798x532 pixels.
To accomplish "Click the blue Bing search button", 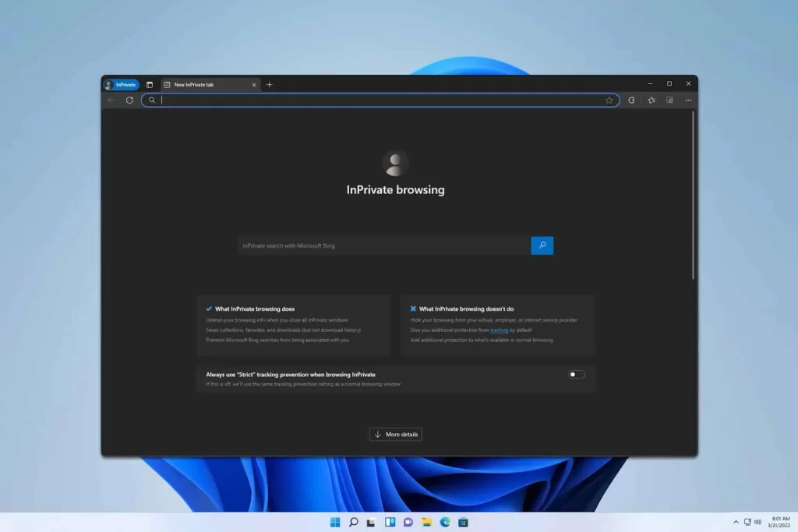I will pyautogui.click(x=542, y=245).
